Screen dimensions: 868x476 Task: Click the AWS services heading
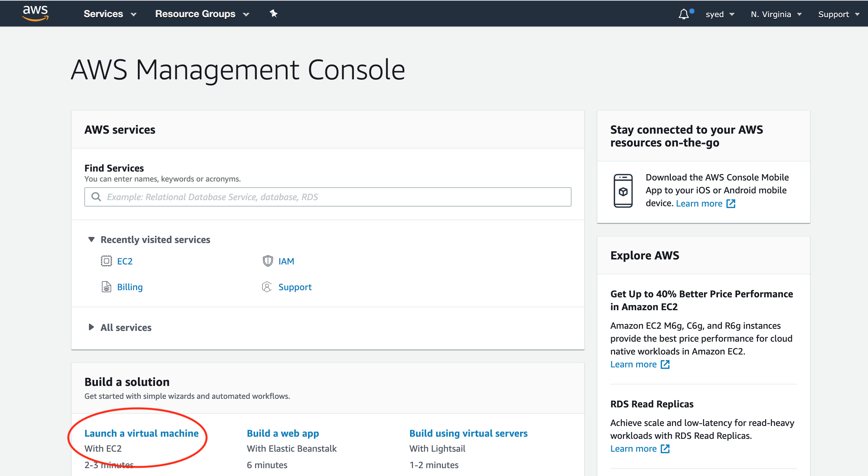point(120,129)
